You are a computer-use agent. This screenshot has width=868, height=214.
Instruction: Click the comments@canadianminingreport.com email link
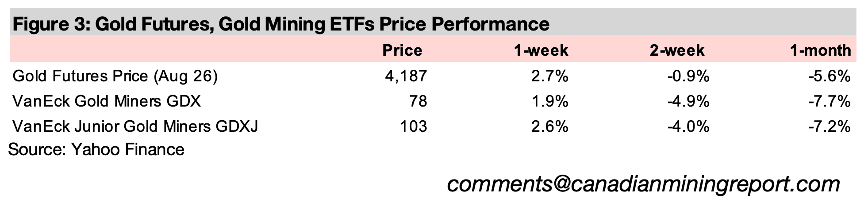(643, 184)
